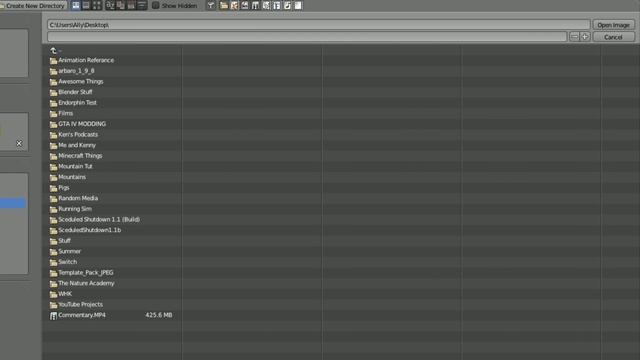Click the Cancel button
Viewport: 640px width, 360px height.
click(613, 37)
